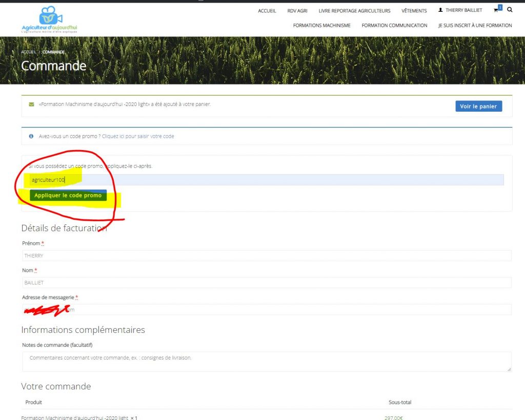
Task: Click the Commande page heading
Action: 53,66
